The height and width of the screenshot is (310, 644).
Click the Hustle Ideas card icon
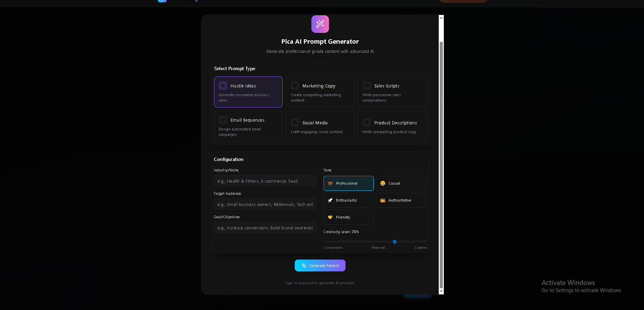pos(223,86)
